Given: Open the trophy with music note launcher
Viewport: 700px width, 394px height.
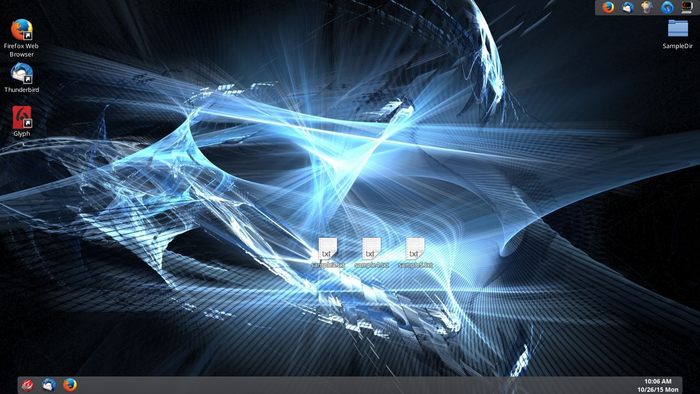Looking at the screenshot, I should (x=647, y=7).
